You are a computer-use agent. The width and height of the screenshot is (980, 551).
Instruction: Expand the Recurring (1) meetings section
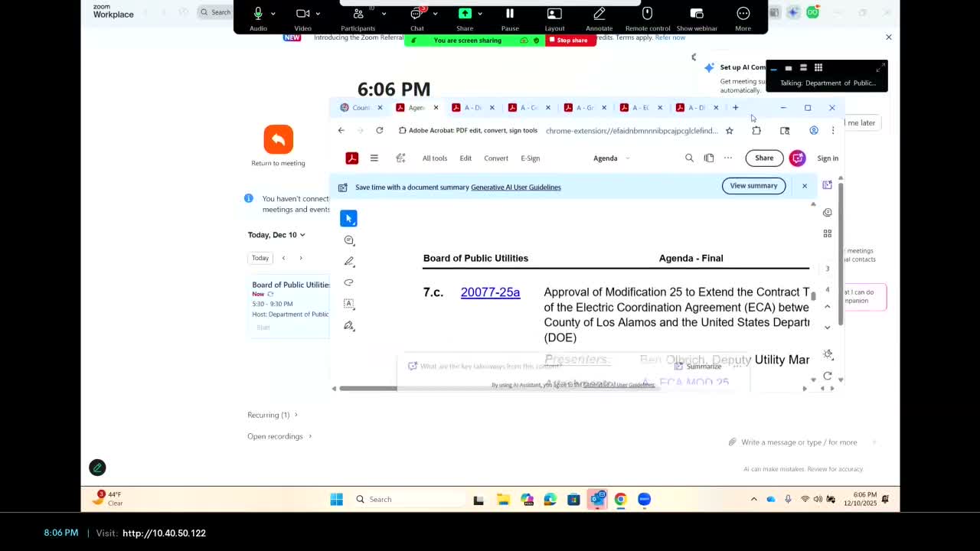point(273,415)
